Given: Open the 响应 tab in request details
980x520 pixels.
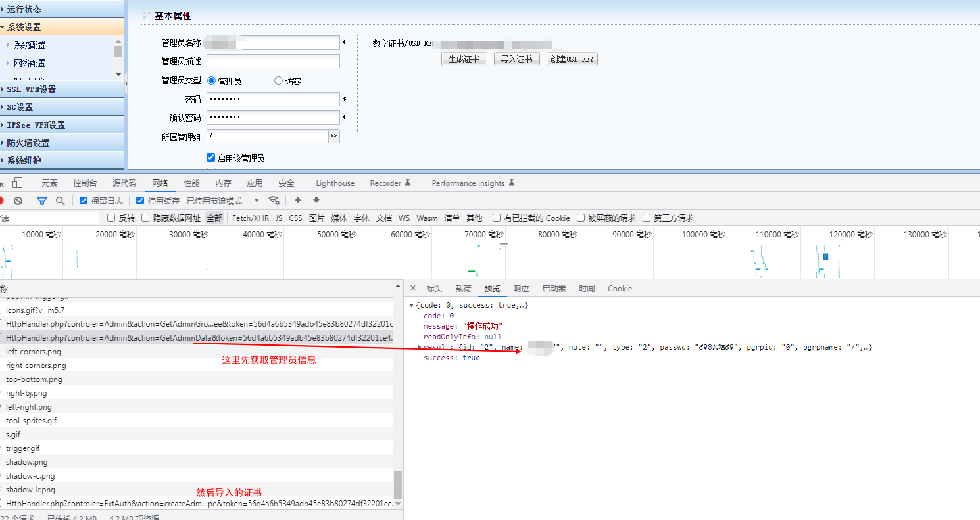Looking at the screenshot, I should pyautogui.click(x=521, y=288).
